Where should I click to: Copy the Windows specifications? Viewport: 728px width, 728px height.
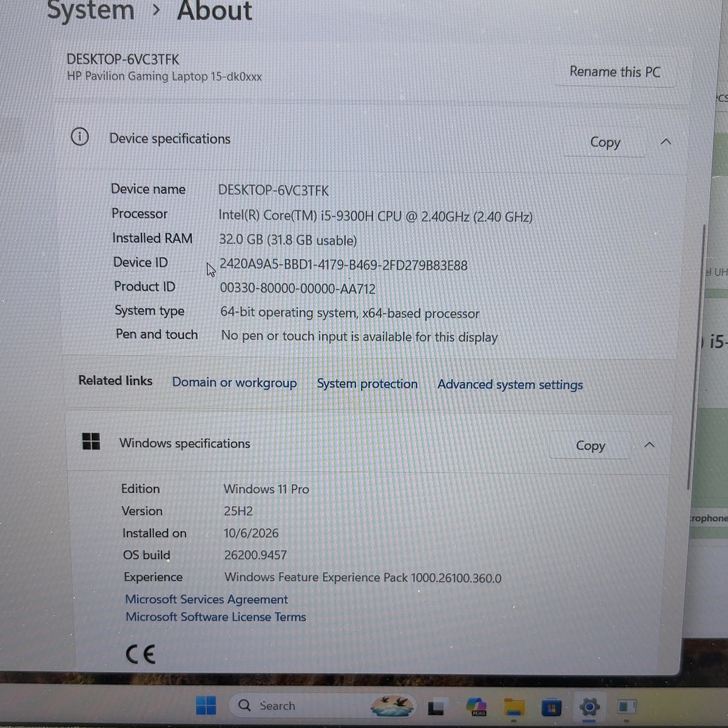[x=590, y=445]
